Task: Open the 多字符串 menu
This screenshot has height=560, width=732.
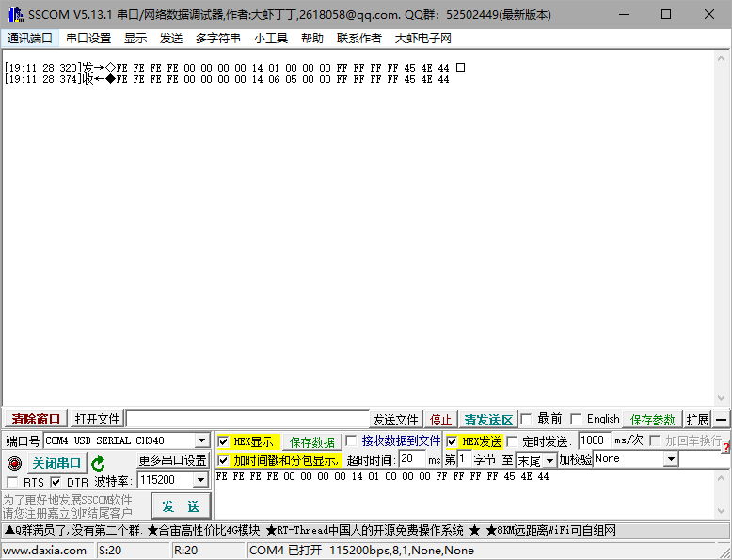Action: pos(218,39)
